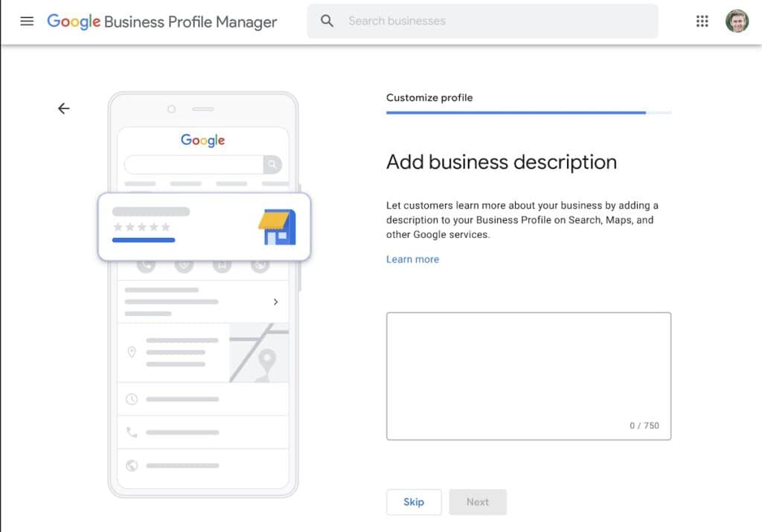Open the Learn more link
The image size is (762, 532).
412,260
